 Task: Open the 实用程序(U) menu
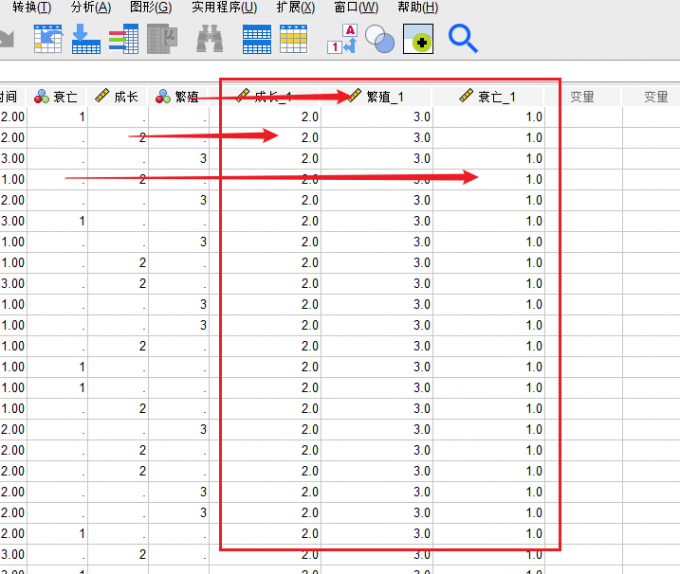click(x=224, y=7)
